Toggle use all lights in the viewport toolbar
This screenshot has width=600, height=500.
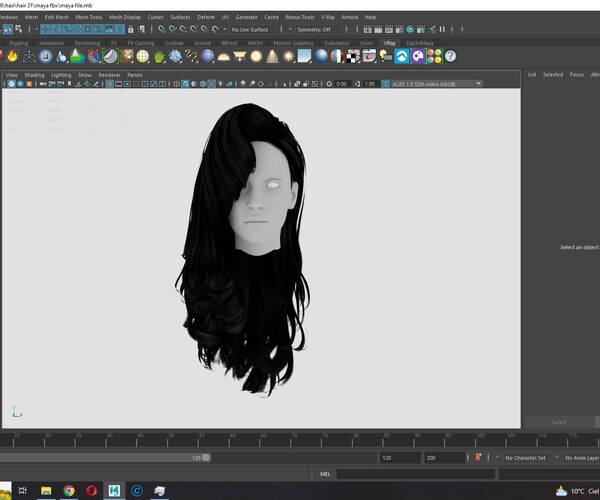pyautogui.click(x=221, y=84)
